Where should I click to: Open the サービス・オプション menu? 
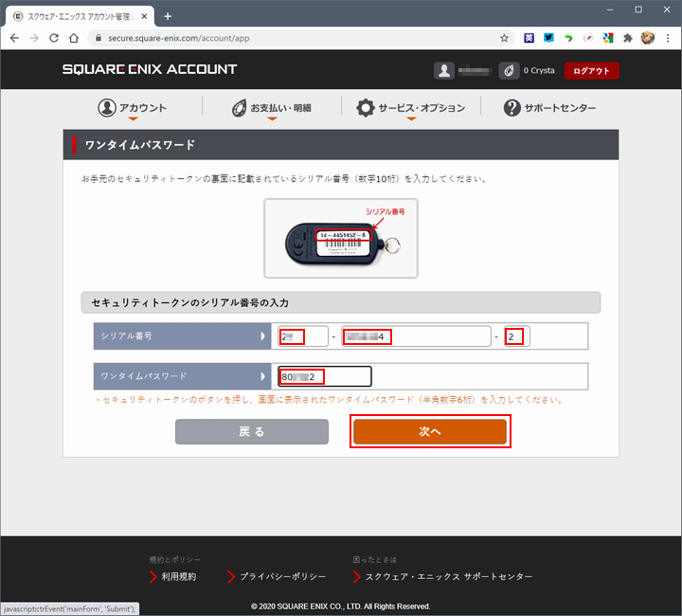click(x=411, y=108)
